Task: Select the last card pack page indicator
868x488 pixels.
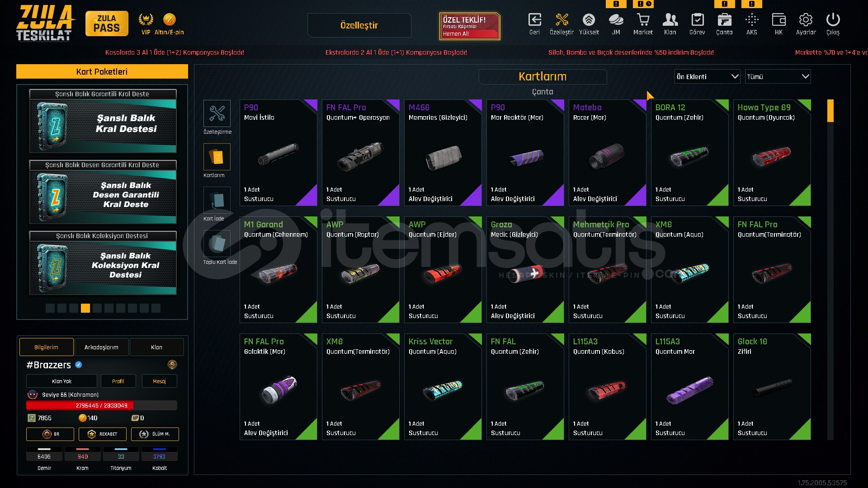Action: coord(156,308)
